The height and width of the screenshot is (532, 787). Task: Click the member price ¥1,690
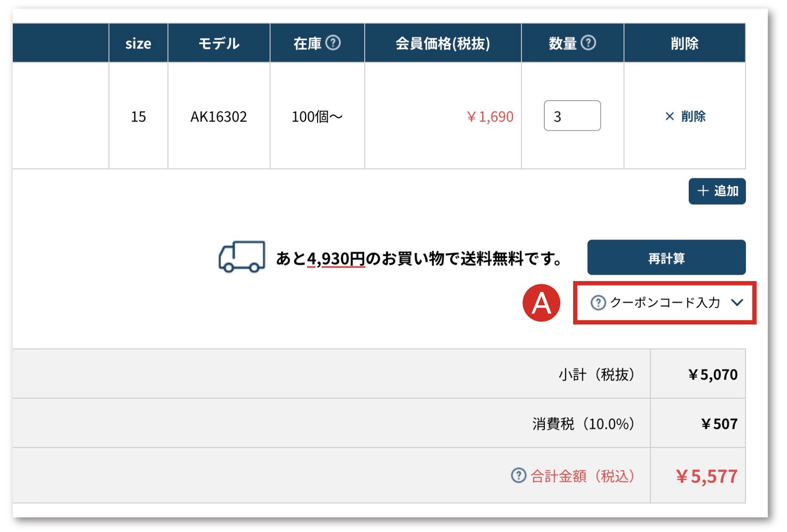coord(490,117)
